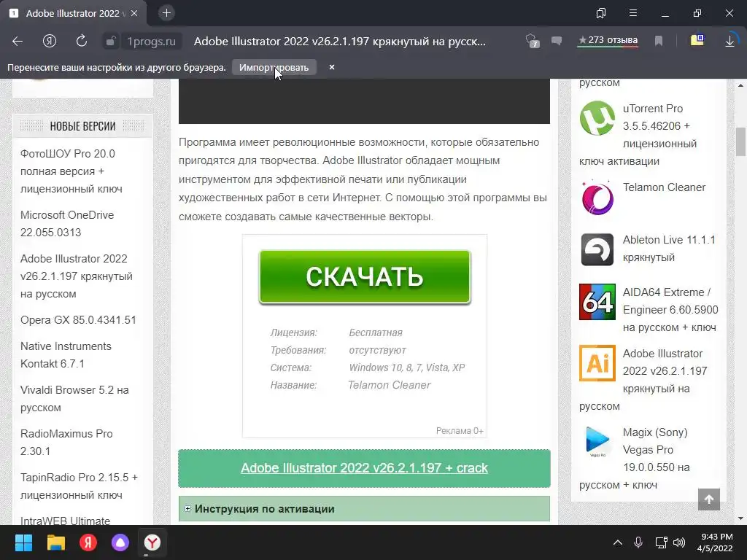The image size is (747, 560).
Task: Open site reviews speech bubble icon
Action: (x=557, y=41)
